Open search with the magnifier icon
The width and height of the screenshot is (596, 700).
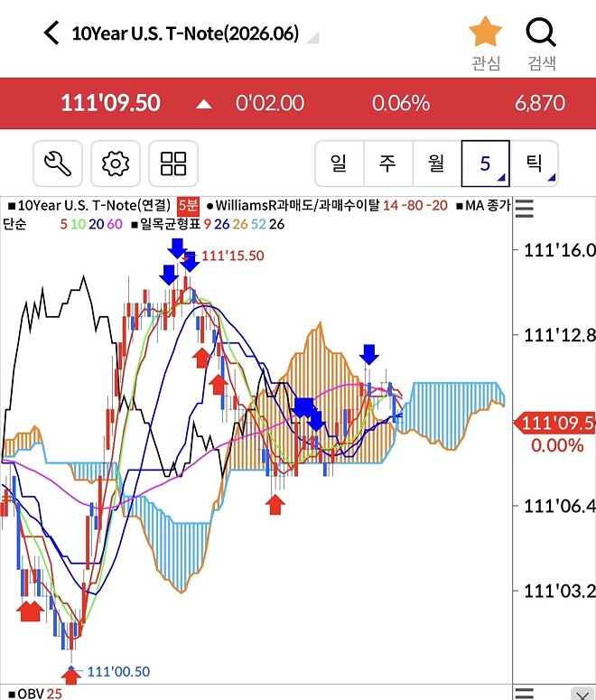[541, 32]
